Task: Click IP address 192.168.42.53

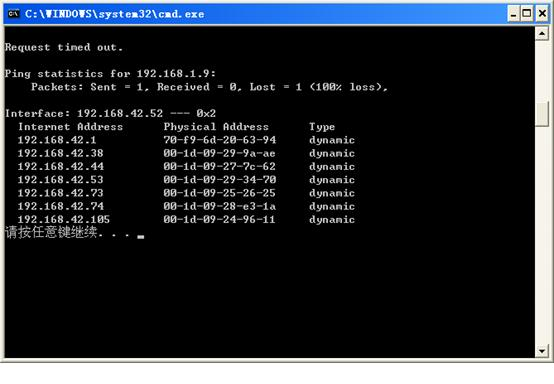Action: click(x=60, y=180)
